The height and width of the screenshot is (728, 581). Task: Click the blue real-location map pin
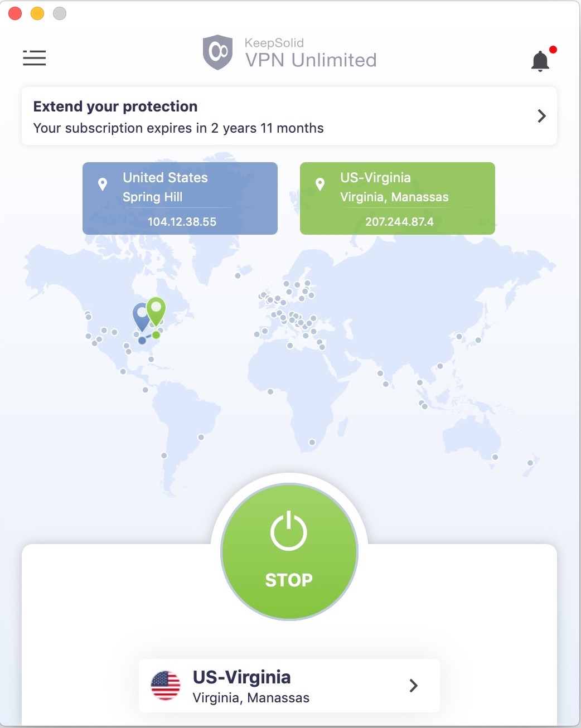140,316
